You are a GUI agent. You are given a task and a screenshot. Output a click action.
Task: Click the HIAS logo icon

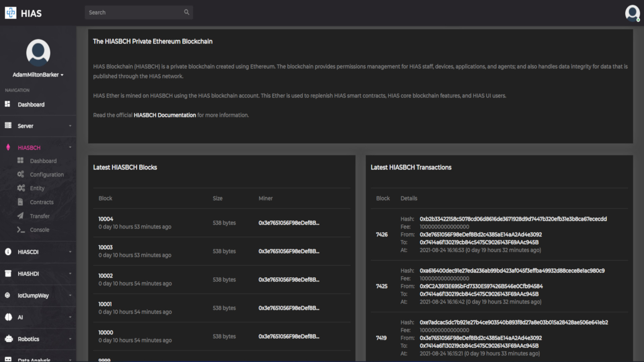(x=11, y=13)
